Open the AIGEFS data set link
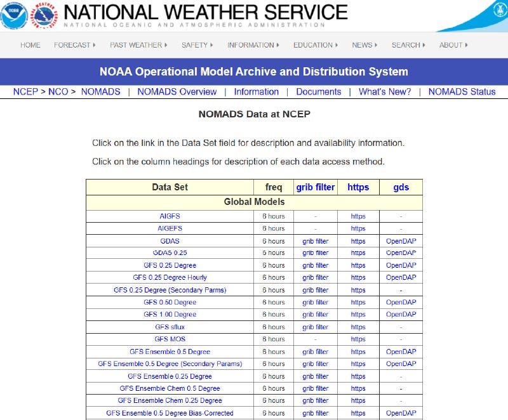 [x=170, y=228]
